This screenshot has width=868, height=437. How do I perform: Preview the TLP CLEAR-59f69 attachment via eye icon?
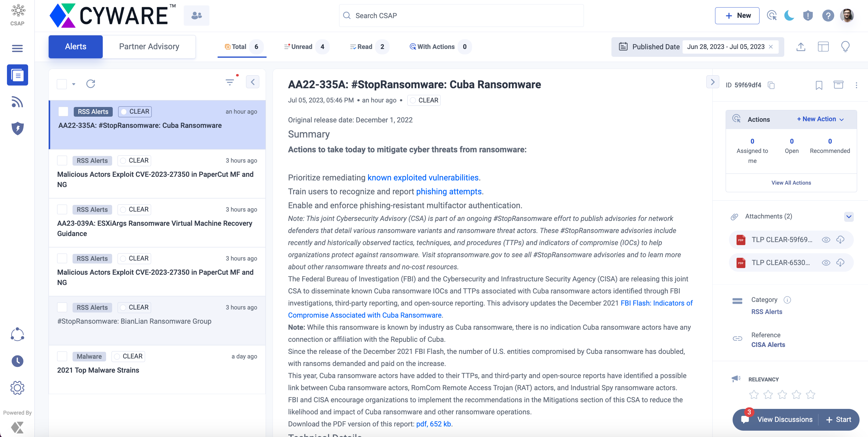coord(826,240)
